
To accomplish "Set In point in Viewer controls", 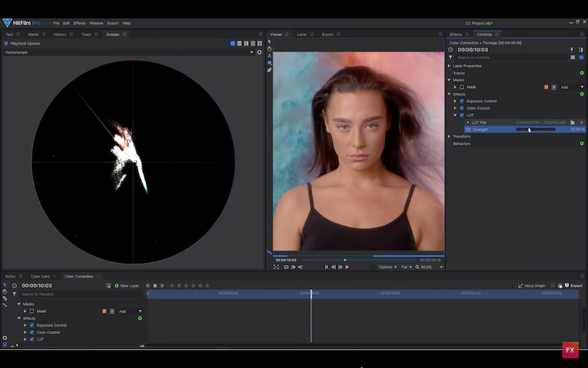I will 293,267.
